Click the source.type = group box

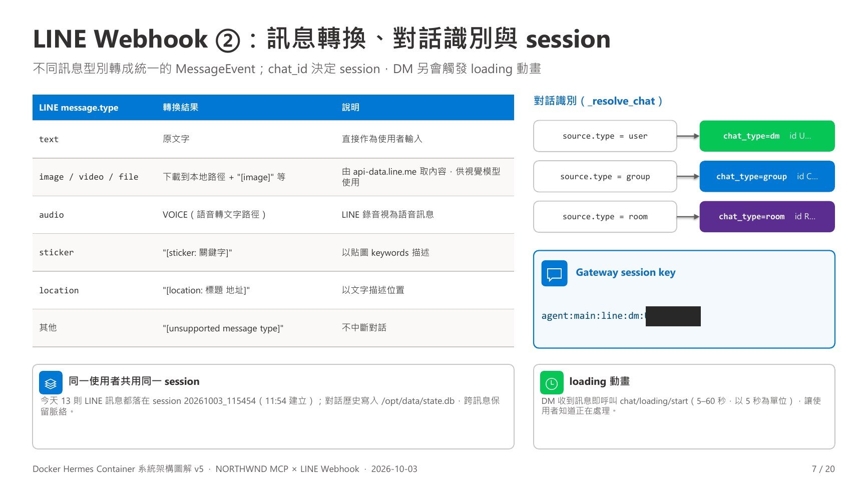tap(605, 176)
